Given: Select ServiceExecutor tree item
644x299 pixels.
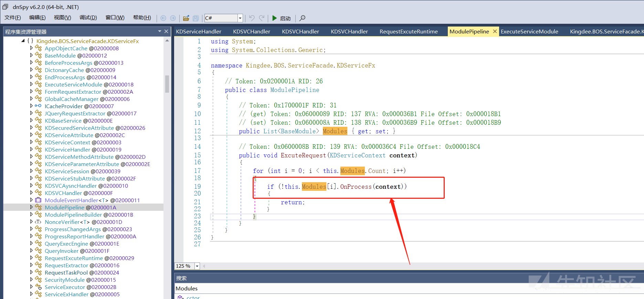Looking at the screenshot, I should pos(81,287).
